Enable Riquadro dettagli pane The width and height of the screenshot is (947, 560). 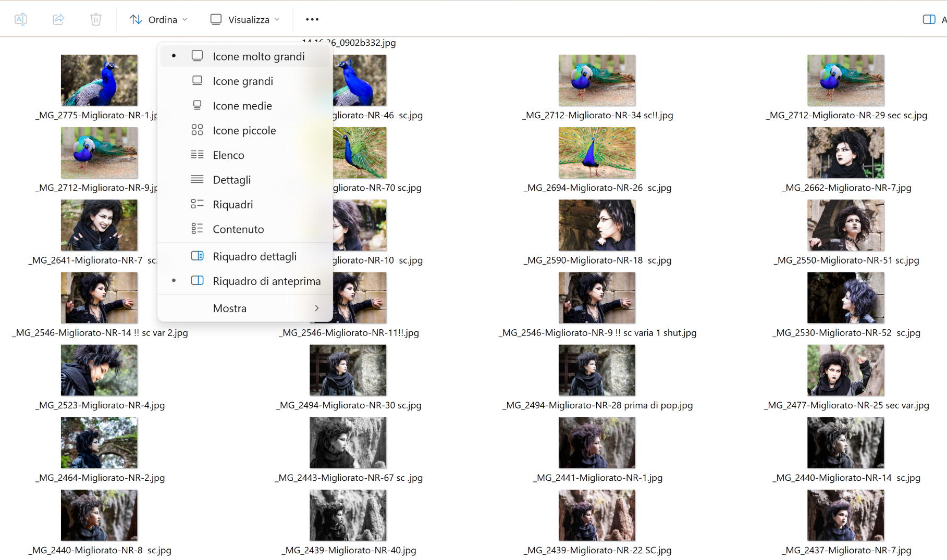point(245,256)
